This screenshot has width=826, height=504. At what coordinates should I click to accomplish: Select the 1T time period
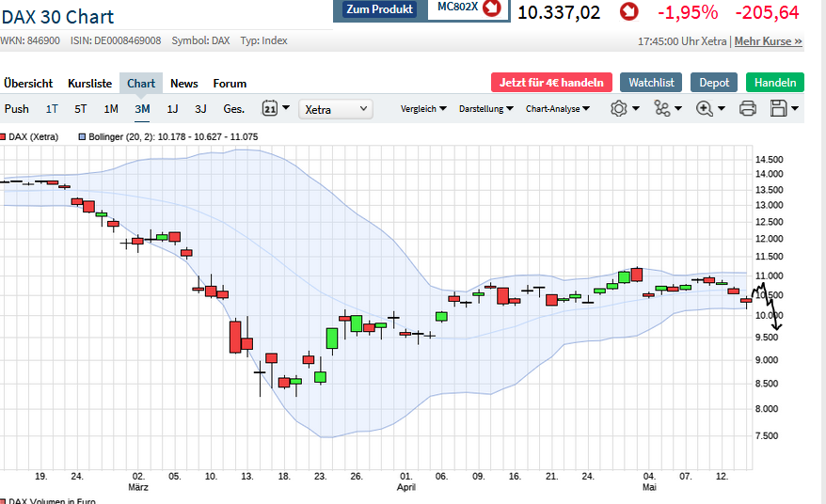[x=52, y=109]
